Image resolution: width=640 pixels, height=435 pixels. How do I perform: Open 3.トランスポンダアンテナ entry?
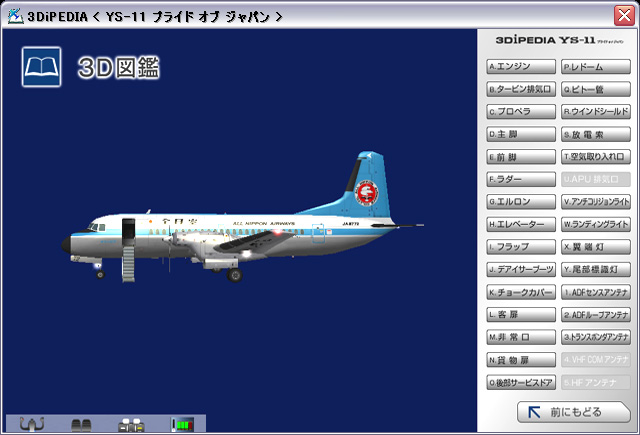pos(596,337)
